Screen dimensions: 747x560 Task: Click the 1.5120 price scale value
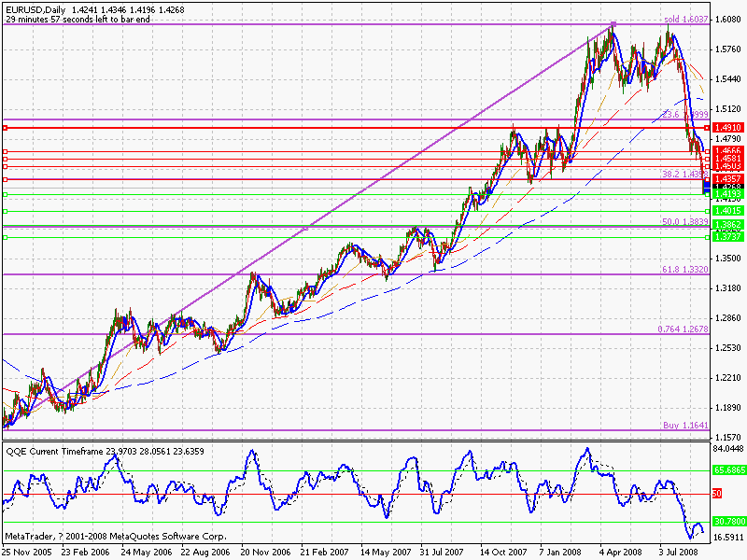728,109
